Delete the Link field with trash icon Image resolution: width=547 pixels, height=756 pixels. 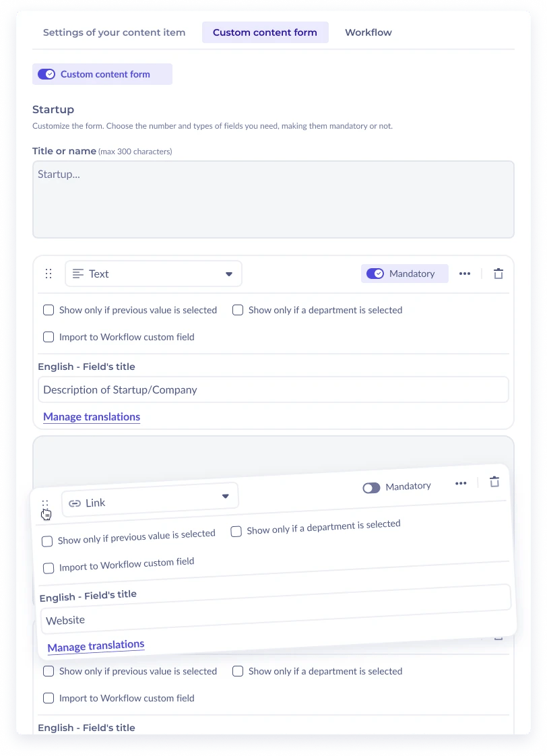pos(494,482)
